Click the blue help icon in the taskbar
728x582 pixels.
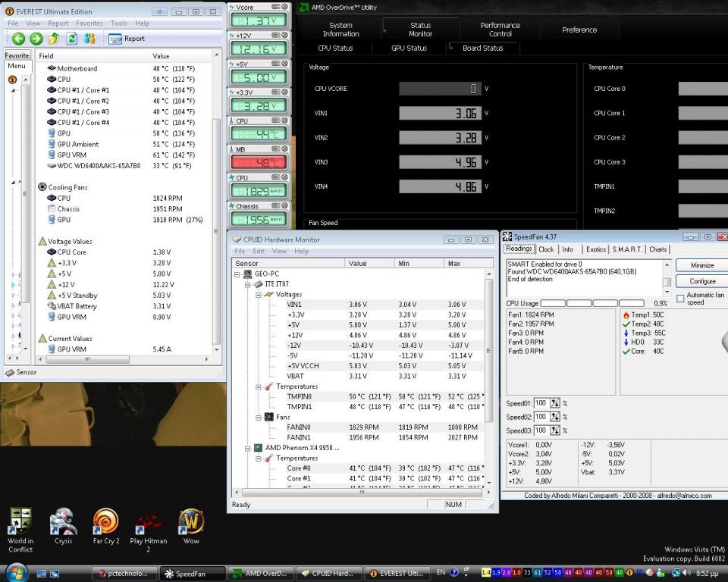click(x=454, y=573)
